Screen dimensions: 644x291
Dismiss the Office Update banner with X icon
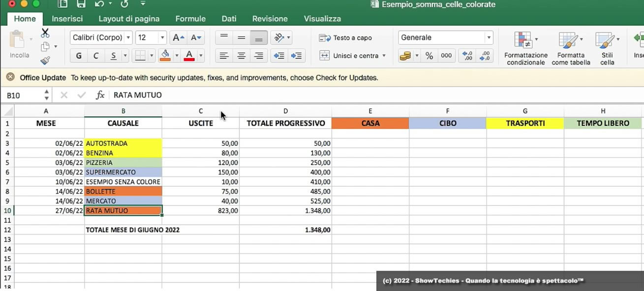10,77
